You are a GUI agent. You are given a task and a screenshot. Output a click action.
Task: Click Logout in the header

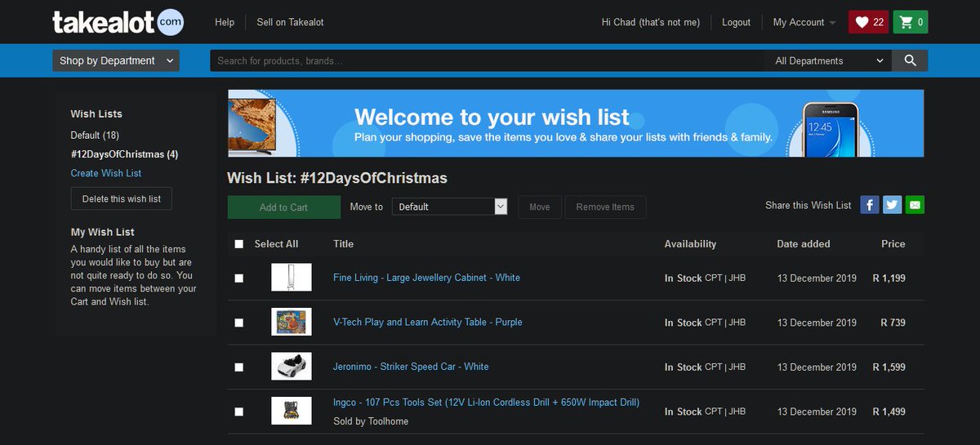736,22
